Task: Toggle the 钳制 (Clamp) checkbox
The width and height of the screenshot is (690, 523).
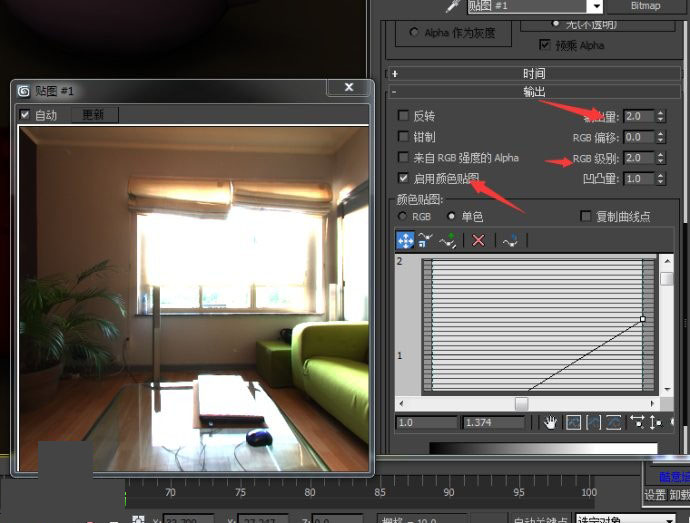Action: click(403, 136)
